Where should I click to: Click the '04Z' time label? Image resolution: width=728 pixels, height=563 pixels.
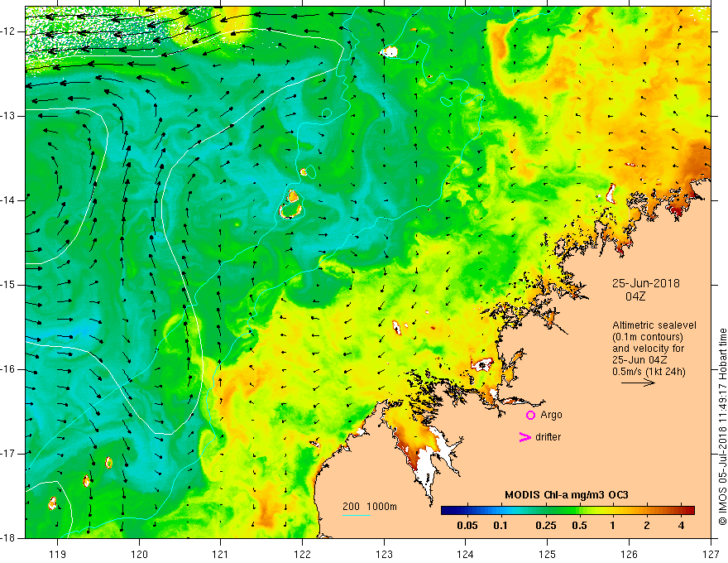point(635,296)
